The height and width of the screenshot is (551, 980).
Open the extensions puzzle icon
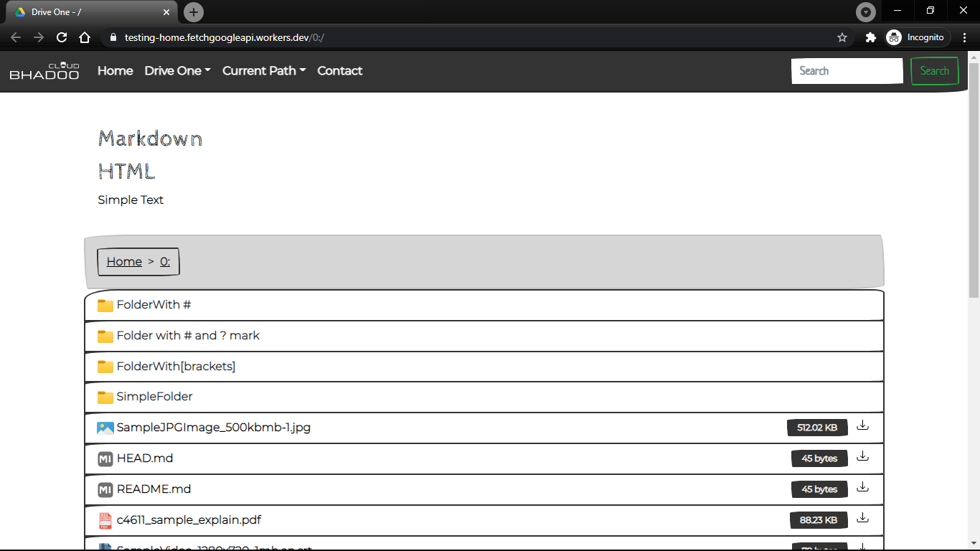(871, 37)
